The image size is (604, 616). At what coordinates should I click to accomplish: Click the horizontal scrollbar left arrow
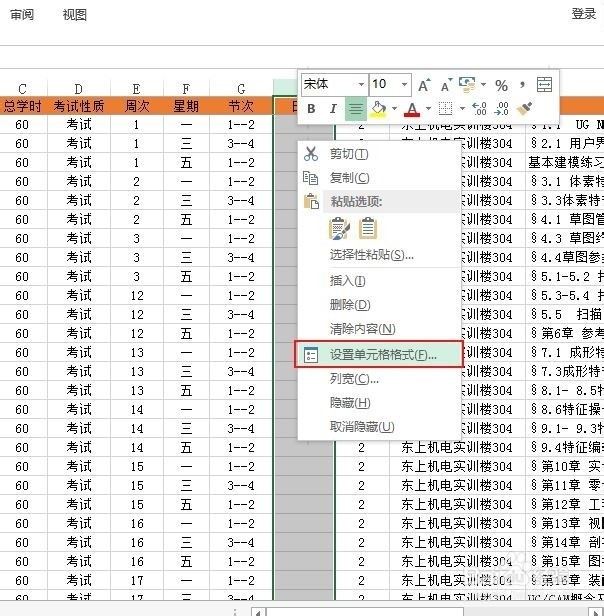[258, 612]
